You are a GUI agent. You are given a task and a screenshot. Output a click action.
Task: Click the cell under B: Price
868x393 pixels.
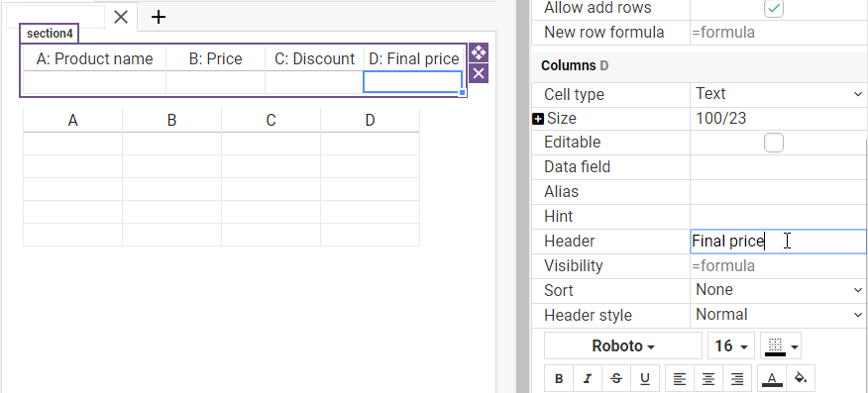point(215,82)
